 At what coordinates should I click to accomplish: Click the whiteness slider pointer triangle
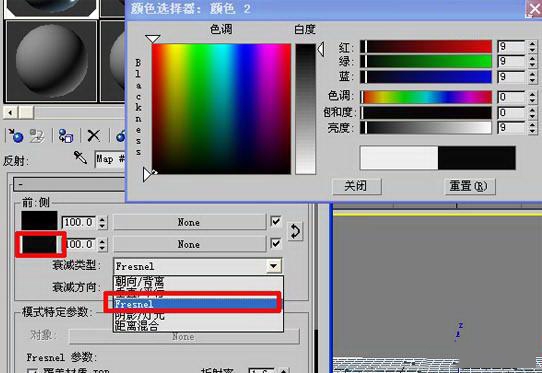point(321,49)
